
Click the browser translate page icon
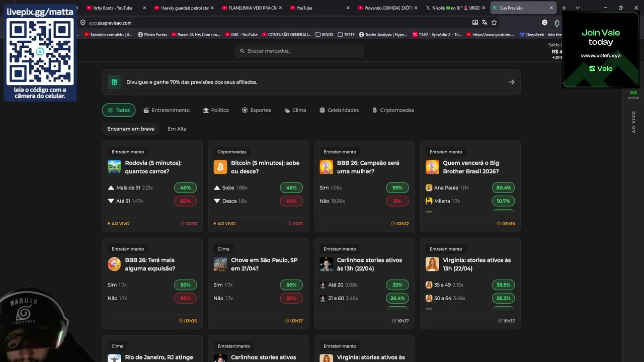485,23
